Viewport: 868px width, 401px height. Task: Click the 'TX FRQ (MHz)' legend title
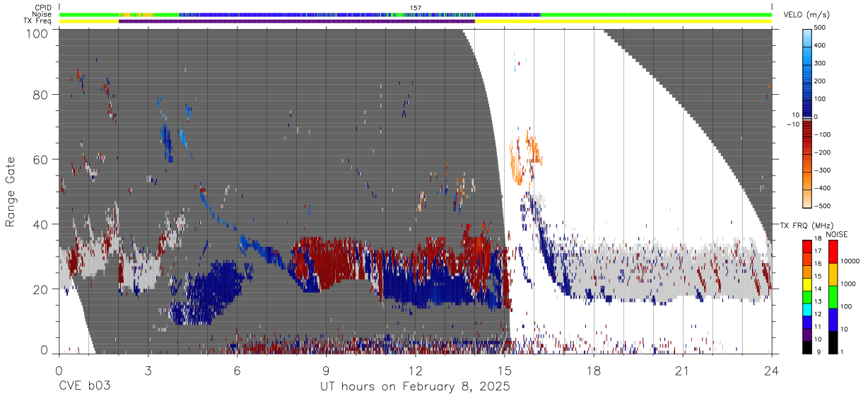[807, 225]
